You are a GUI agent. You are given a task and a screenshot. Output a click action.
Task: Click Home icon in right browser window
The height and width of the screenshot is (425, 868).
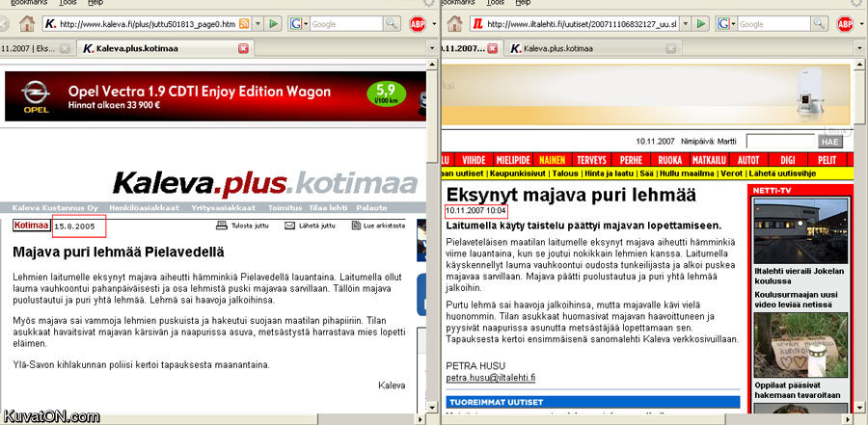(x=454, y=24)
